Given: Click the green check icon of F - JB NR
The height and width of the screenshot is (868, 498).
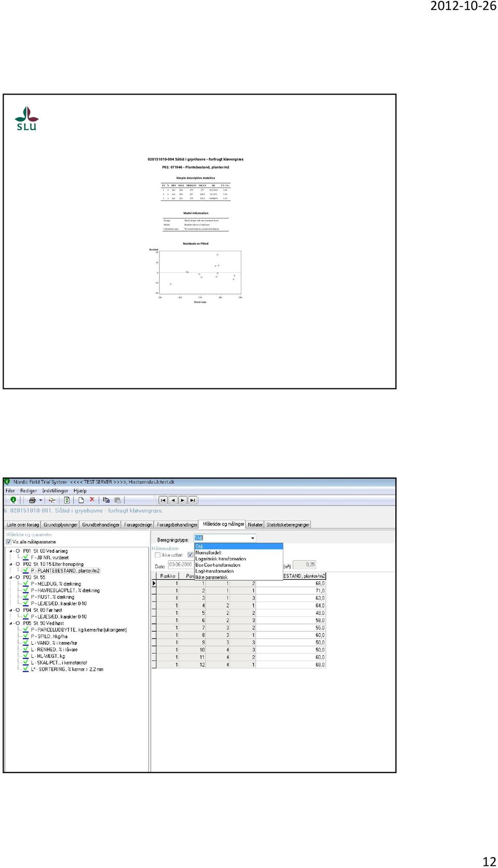Looking at the screenshot, I should (x=26, y=557).
